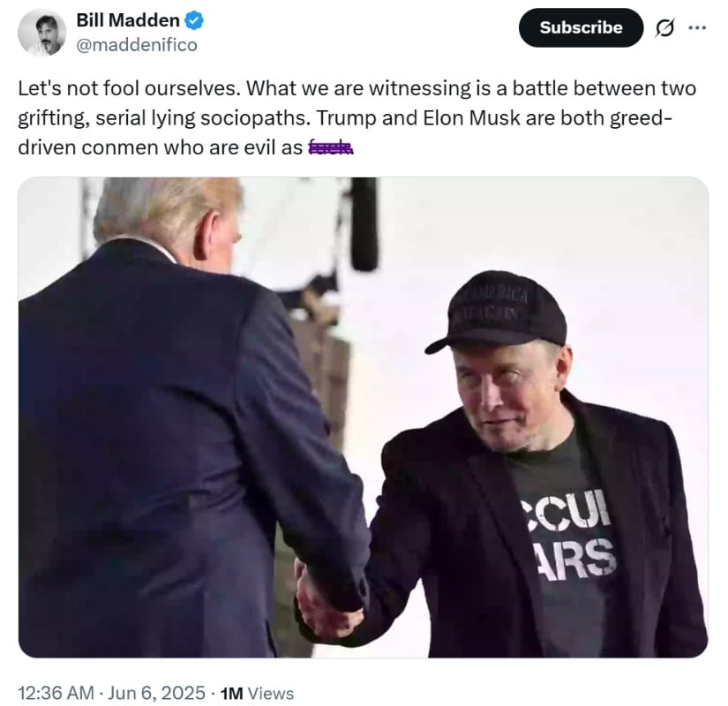Click the 12:36 AM timestamp
The width and height of the screenshot is (728, 706).
tap(56, 693)
